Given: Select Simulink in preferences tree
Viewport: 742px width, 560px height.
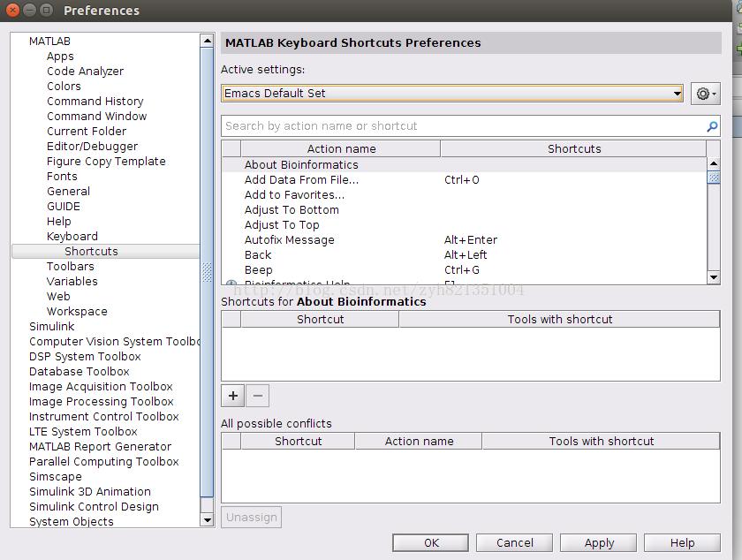Looking at the screenshot, I should 51,327.
